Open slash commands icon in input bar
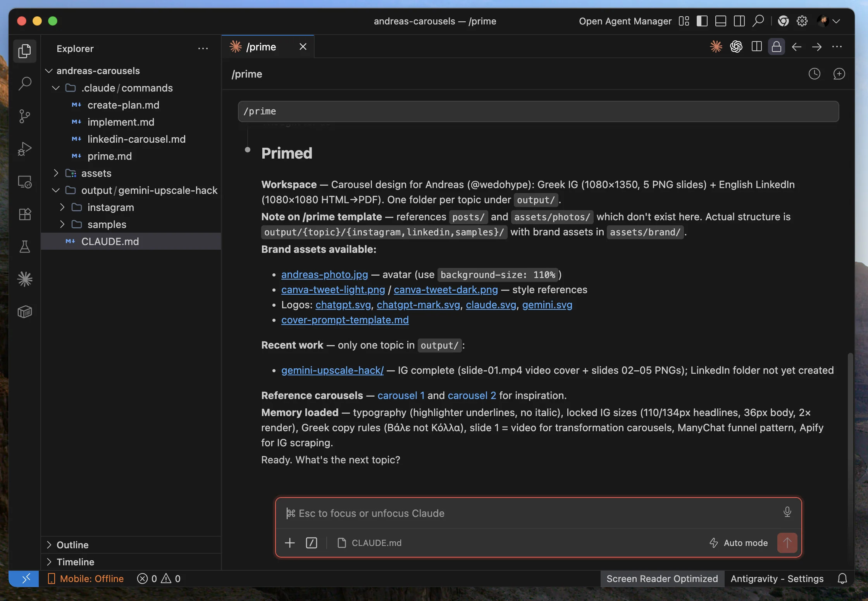Viewport: 868px width, 601px height. click(312, 543)
